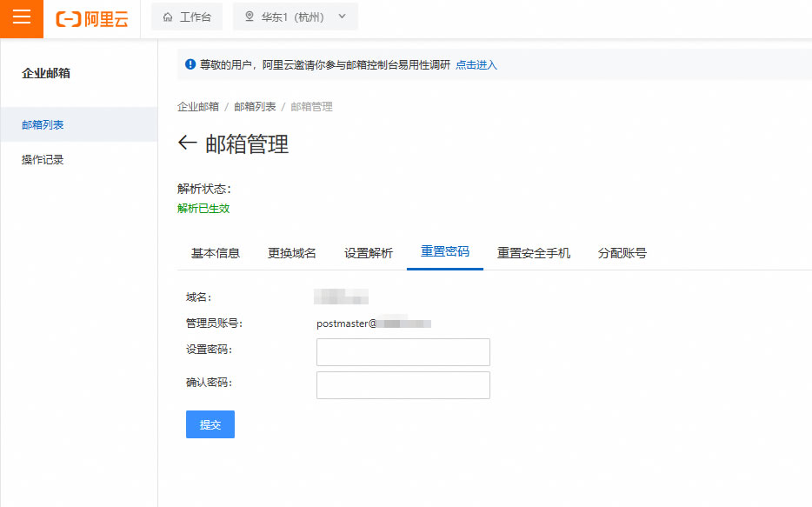Open the orange hamburger menu

point(22,18)
